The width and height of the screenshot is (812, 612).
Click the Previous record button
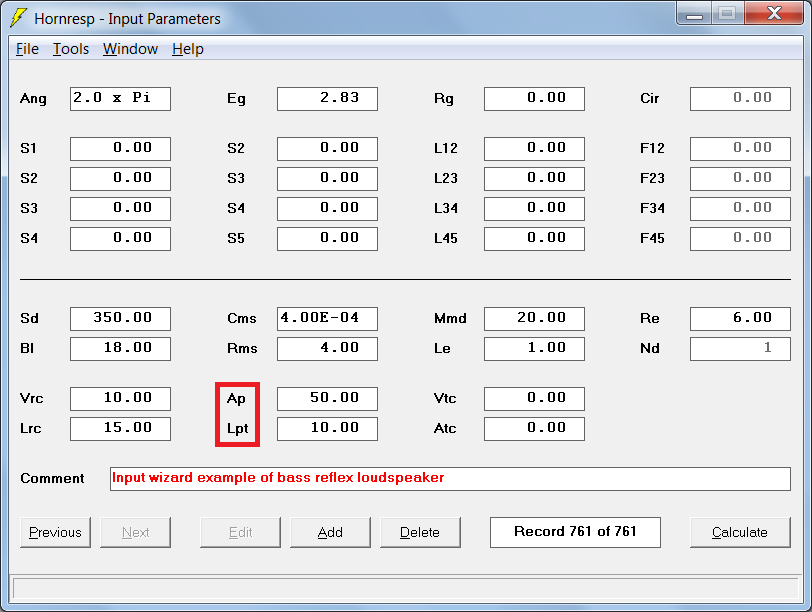pos(55,532)
